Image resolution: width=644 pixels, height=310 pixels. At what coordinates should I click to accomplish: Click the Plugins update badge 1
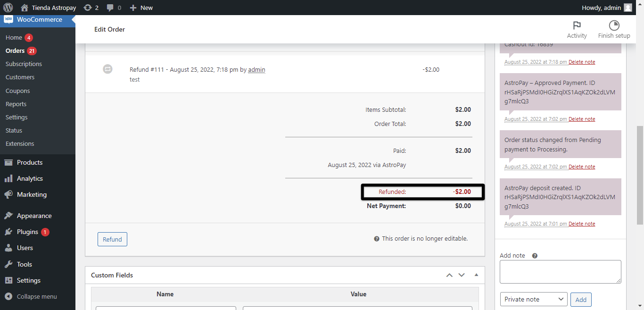[x=45, y=232]
